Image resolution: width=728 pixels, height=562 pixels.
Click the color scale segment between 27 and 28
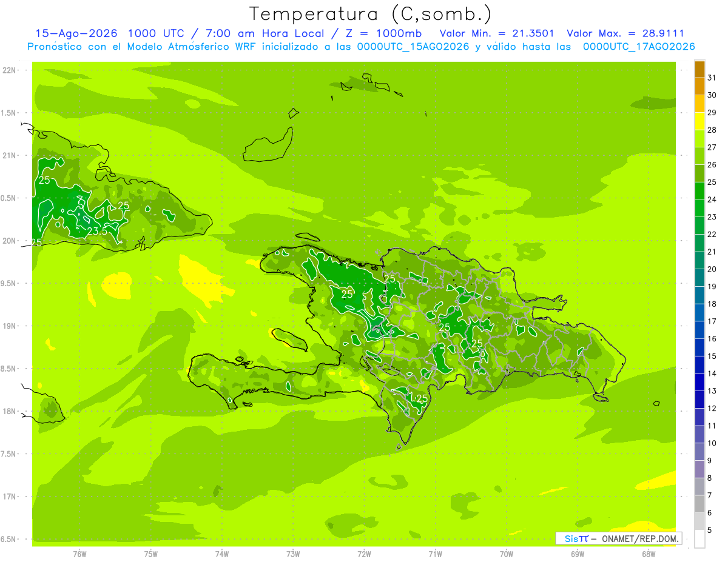pyautogui.click(x=699, y=138)
